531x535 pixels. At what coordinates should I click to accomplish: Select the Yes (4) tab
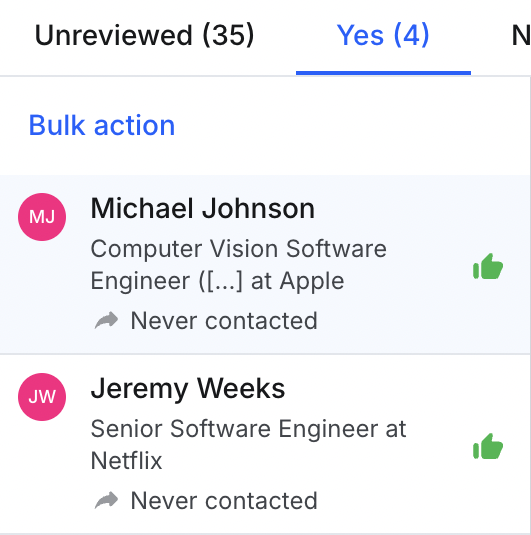383,35
